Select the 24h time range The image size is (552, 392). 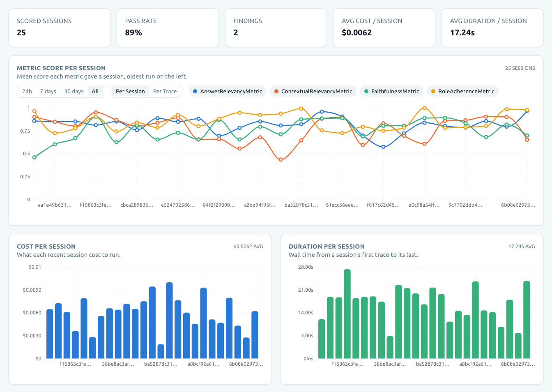pyautogui.click(x=27, y=91)
